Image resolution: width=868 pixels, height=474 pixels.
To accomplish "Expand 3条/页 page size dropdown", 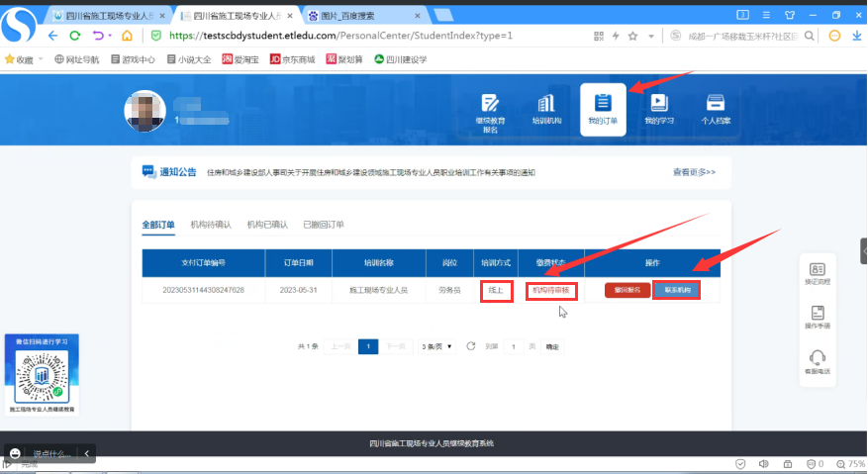I will 436,347.
